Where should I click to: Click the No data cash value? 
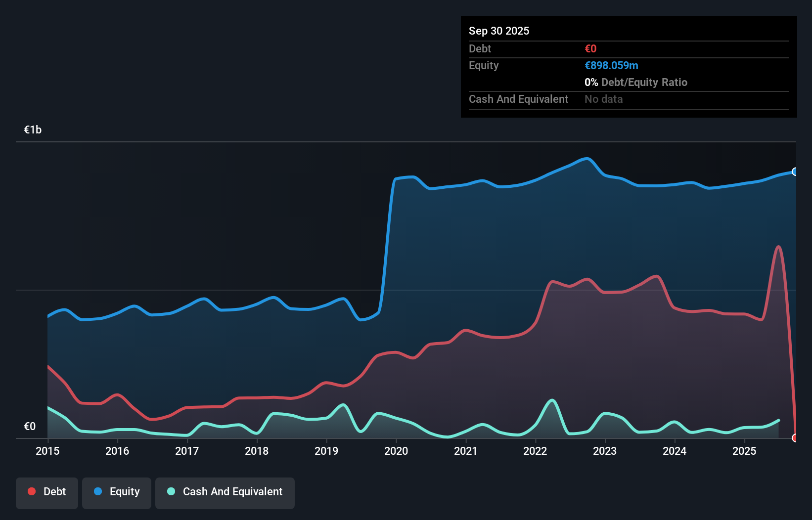pos(604,99)
